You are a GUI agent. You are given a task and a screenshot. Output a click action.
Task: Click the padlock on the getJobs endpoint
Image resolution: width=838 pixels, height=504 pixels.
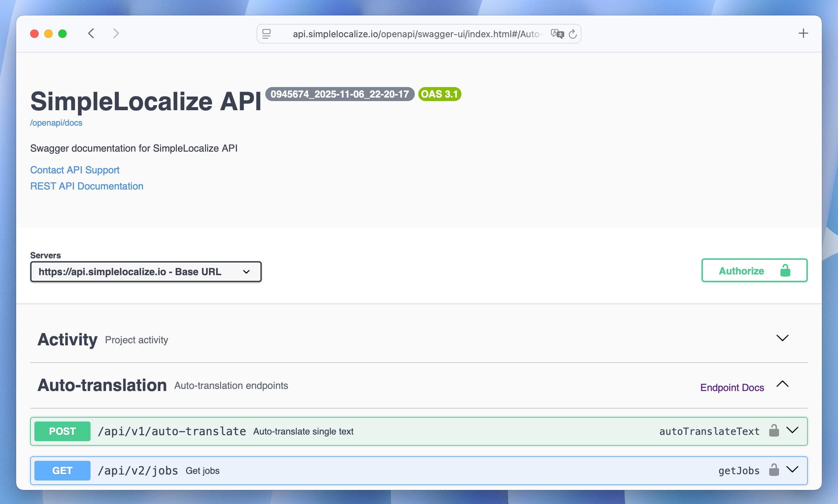click(774, 470)
